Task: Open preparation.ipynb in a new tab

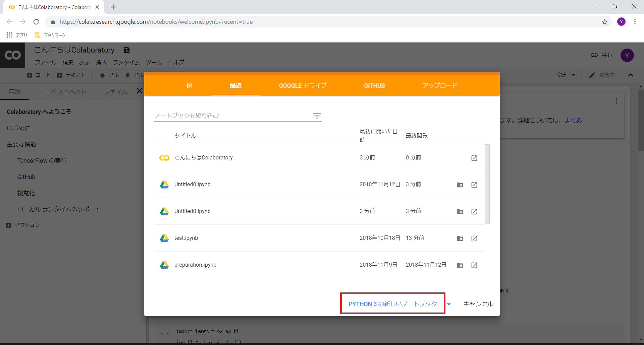Action: pyautogui.click(x=474, y=265)
